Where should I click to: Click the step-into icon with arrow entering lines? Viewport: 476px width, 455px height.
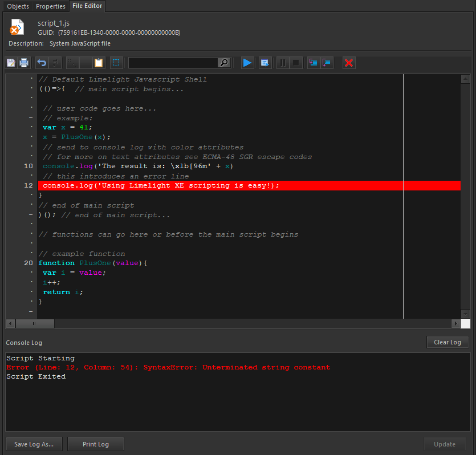(x=314, y=63)
